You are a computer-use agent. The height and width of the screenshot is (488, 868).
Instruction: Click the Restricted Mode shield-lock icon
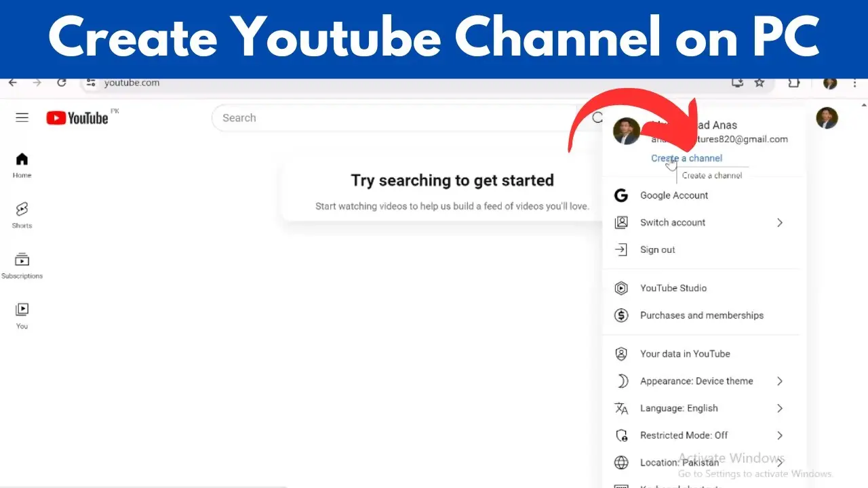point(621,435)
